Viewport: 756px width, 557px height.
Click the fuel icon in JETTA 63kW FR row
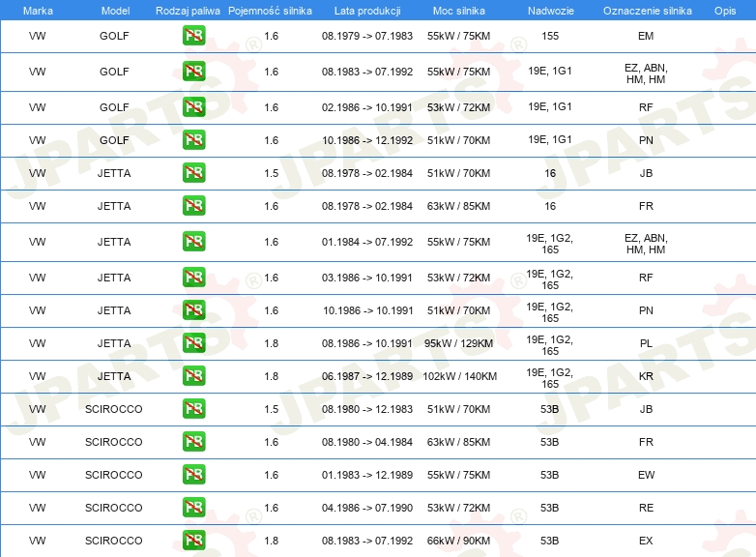pos(193,205)
